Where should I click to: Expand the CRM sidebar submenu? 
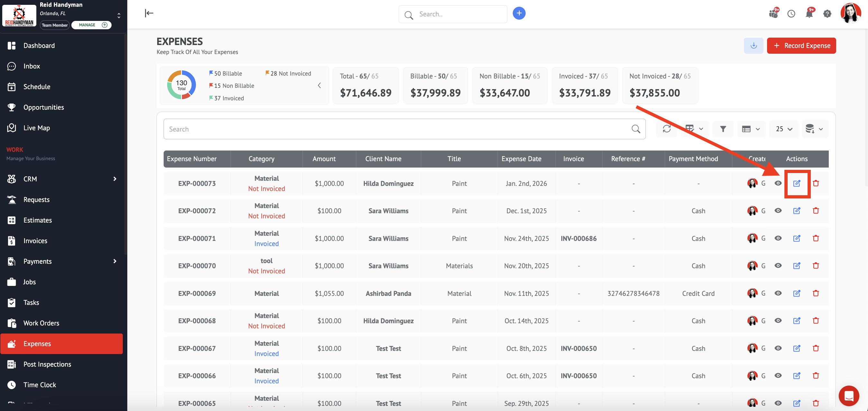[114, 179]
